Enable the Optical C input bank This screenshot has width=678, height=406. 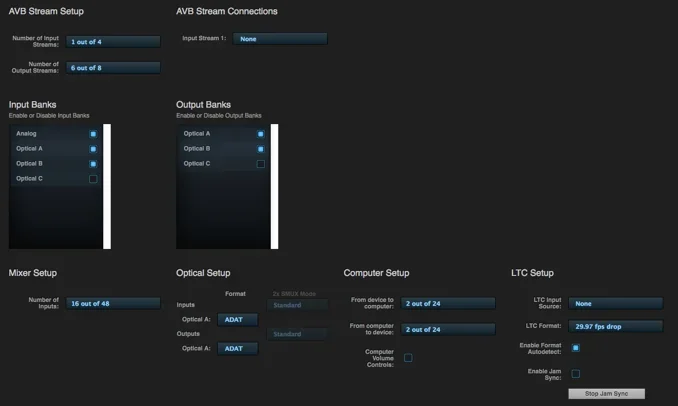93,179
